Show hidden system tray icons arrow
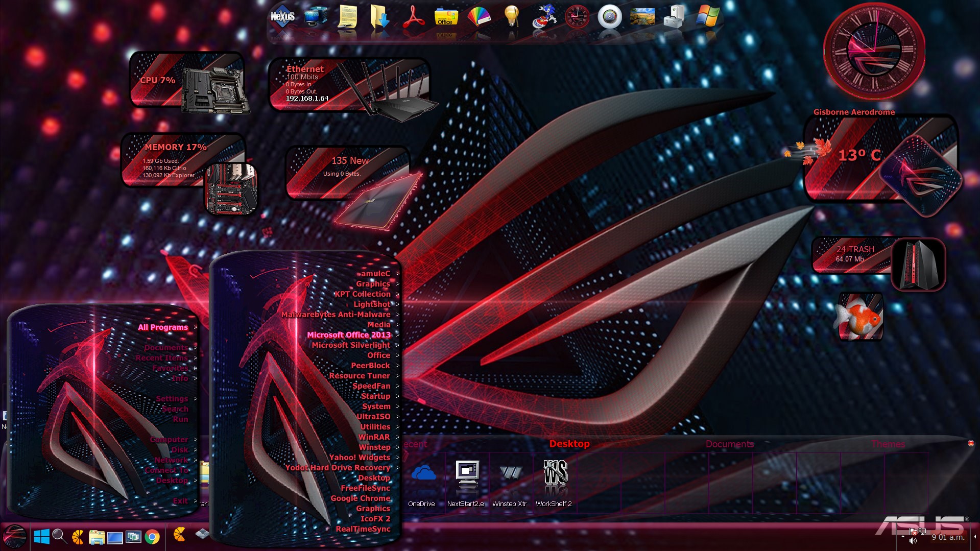The width and height of the screenshot is (980, 551). tap(902, 537)
